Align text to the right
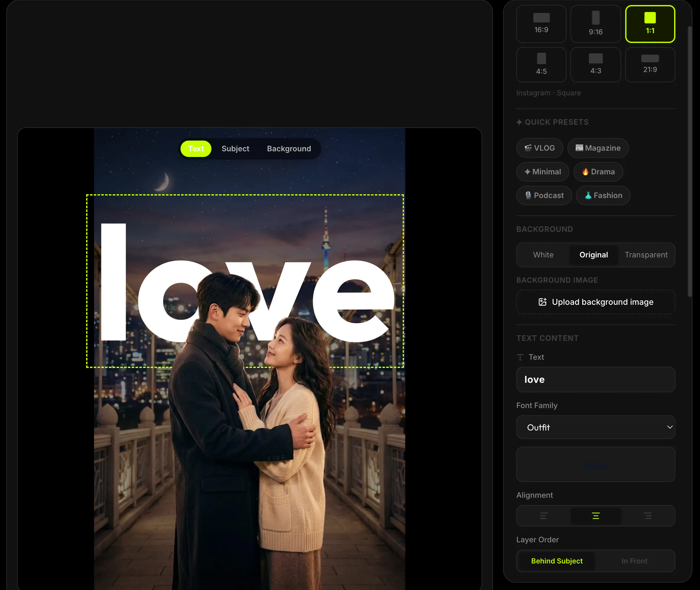700x590 pixels. (x=648, y=516)
